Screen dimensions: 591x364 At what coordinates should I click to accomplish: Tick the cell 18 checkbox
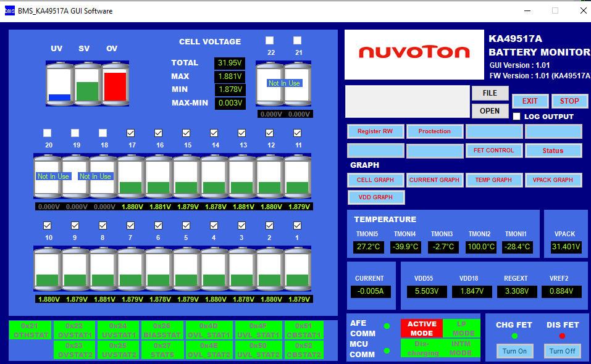click(103, 133)
